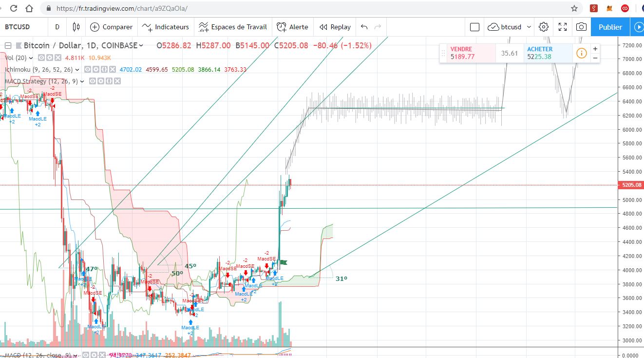Click the VENDRE 5189.77 sell button

click(471, 53)
